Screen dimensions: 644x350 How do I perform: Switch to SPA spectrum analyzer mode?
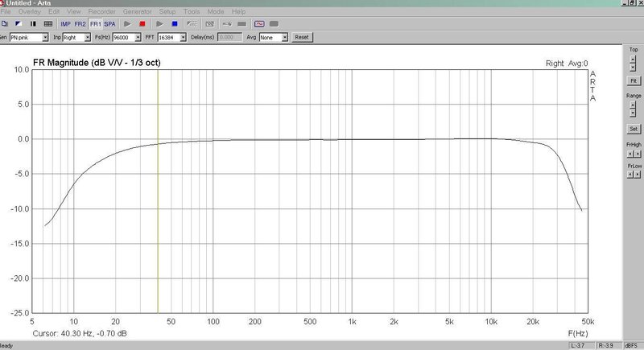109,24
